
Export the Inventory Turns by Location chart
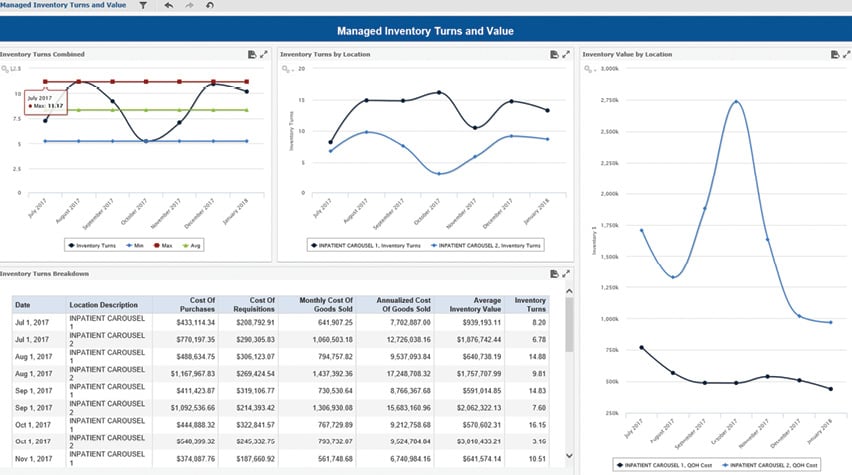click(x=553, y=54)
